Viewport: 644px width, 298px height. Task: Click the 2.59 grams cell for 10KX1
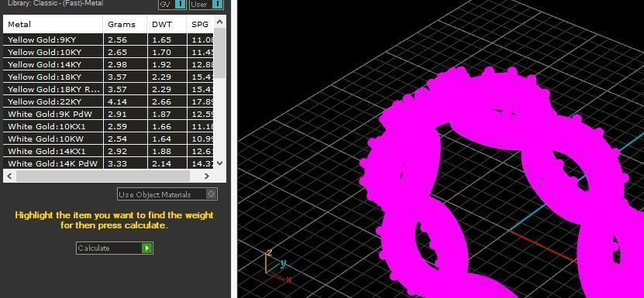(x=125, y=126)
